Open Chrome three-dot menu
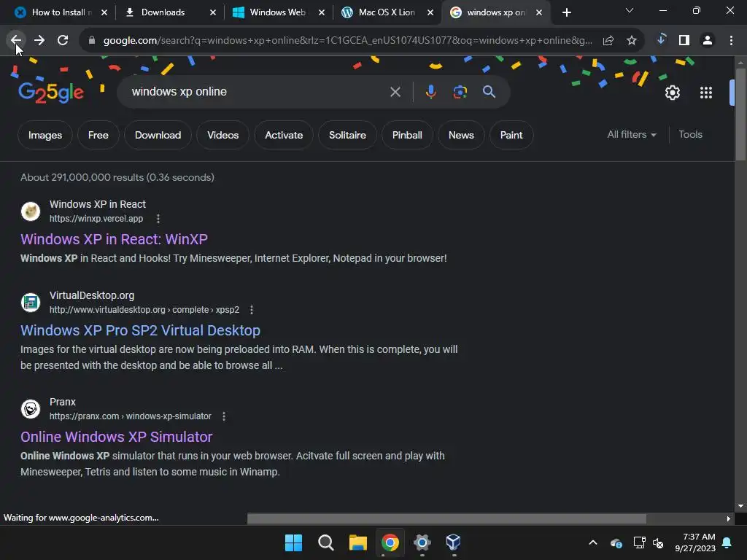 731,41
